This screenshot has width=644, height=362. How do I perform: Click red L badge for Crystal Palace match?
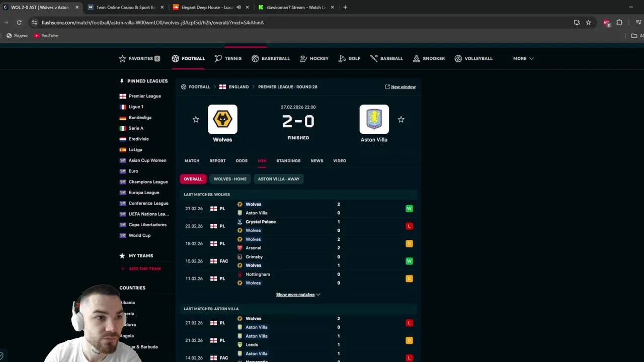(x=409, y=226)
